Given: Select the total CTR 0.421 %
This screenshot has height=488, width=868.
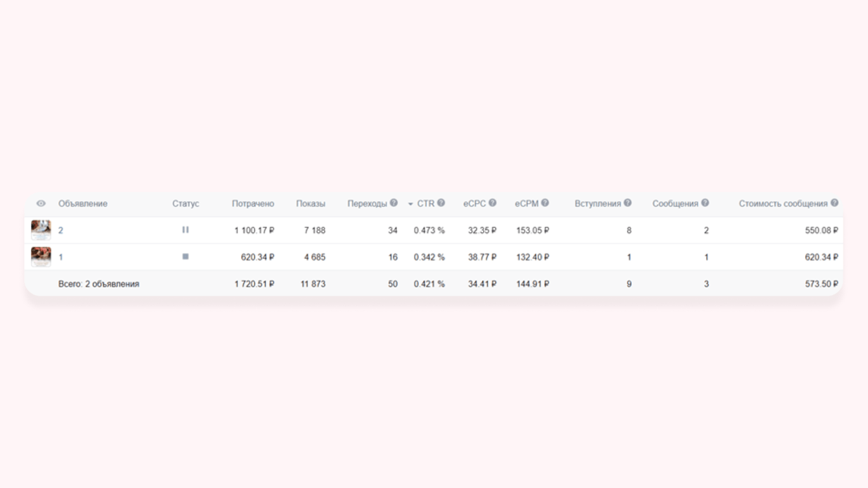Looking at the screenshot, I should pos(429,284).
